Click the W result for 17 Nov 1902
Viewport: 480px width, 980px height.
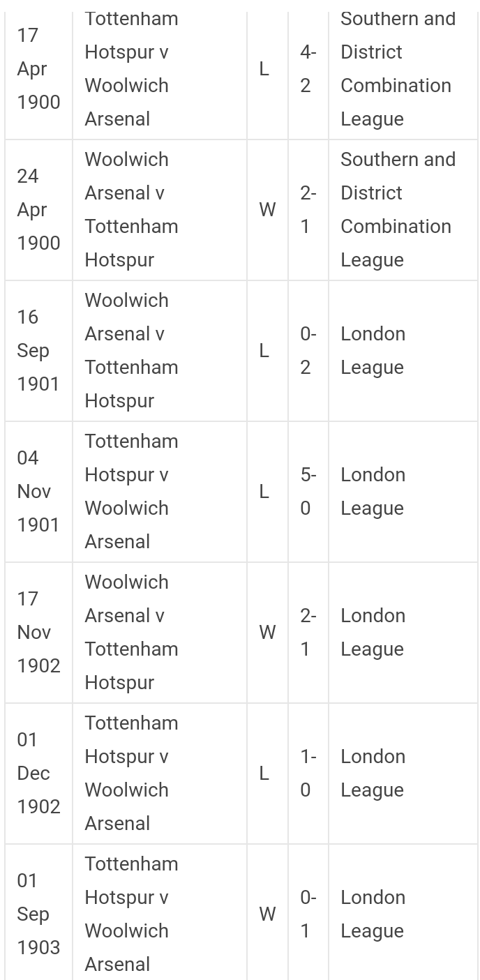267,633
